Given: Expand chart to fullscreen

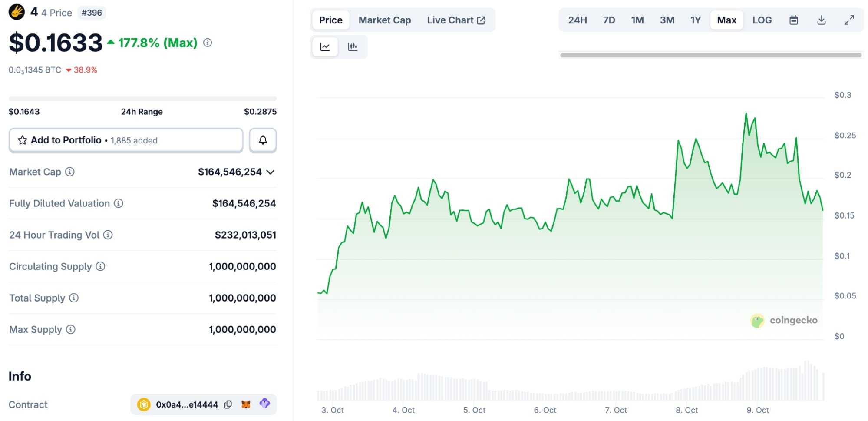Looking at the screenshot, I should click(x=849, y=20).
